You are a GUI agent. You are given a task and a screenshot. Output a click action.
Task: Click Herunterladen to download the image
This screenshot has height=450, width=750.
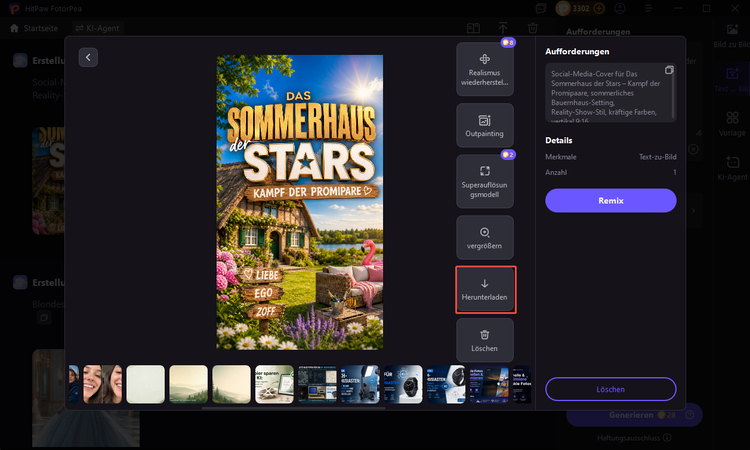[x=485, y=289]
